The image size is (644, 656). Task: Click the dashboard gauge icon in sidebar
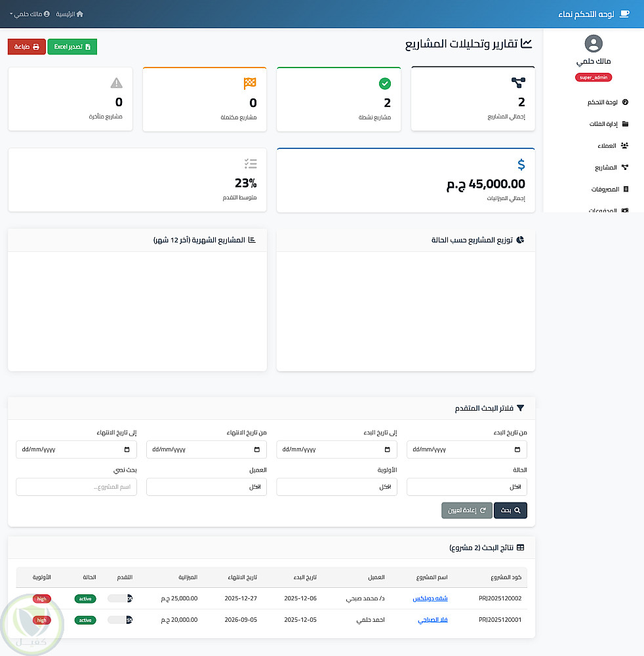pyautogui.click(x=625, y=102)
